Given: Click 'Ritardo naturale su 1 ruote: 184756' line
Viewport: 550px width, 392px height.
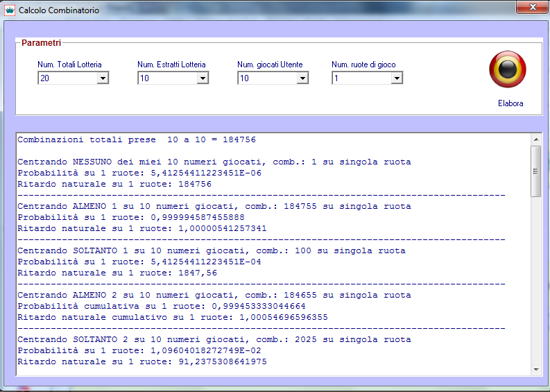Looking at the screenshot, I should coord(114,184).
